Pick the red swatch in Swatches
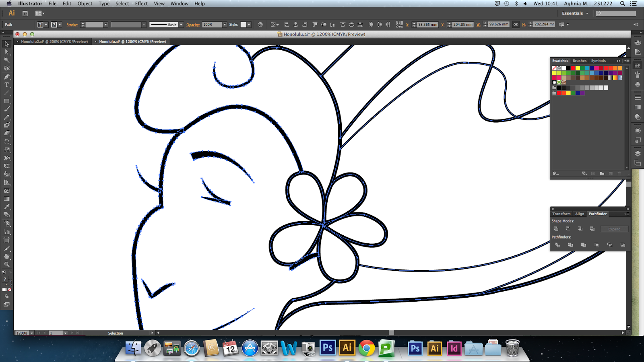The height and width of the screenshot is (362, 644). click(573, 68)
